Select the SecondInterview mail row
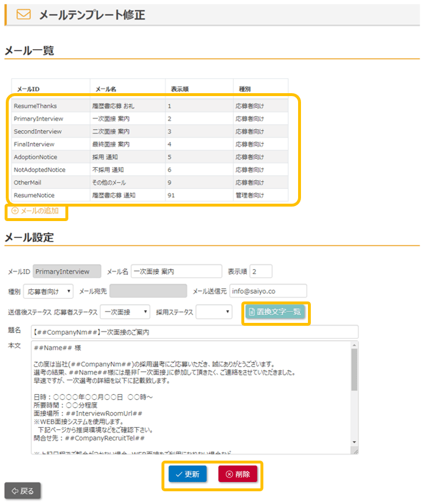 (x=149, y=131)
